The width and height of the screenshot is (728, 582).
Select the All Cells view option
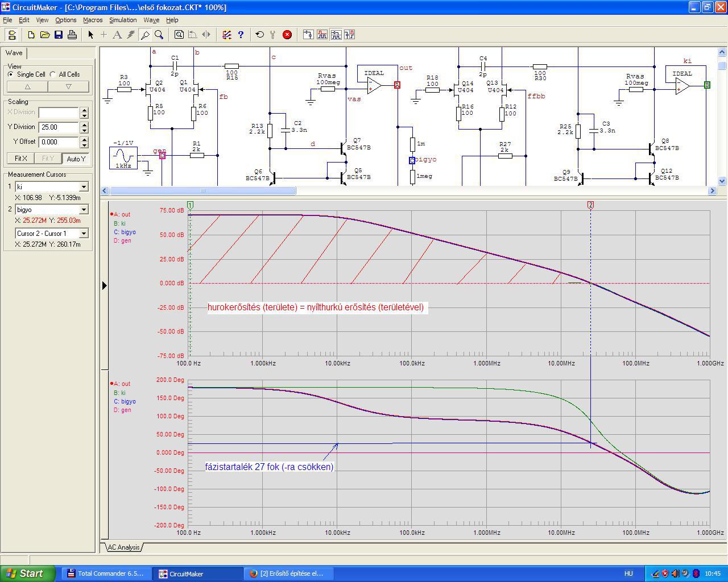(x=53, y=74)
